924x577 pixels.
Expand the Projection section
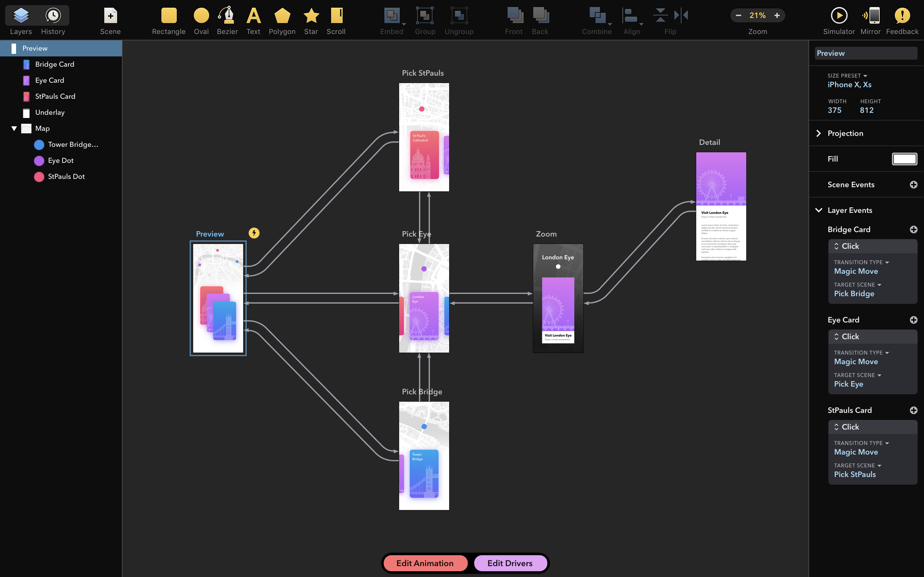(x=819, y=133)
